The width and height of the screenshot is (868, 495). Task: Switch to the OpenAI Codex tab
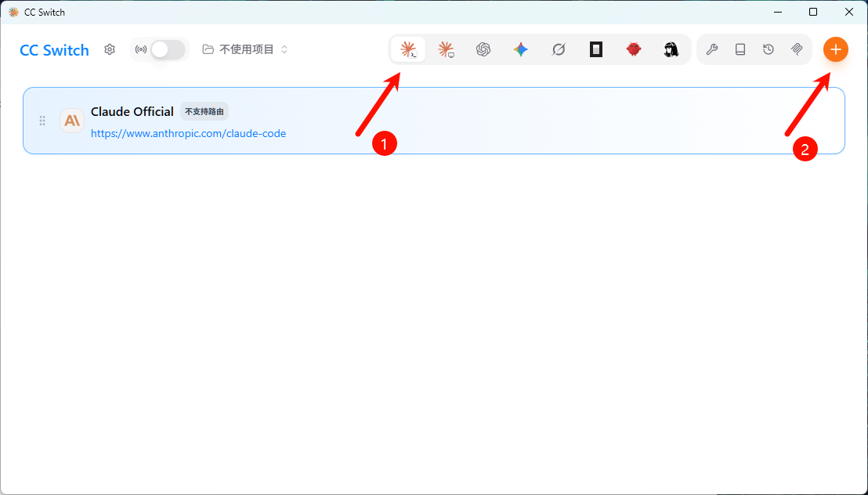pyautogui.click(x=483, y=50)
